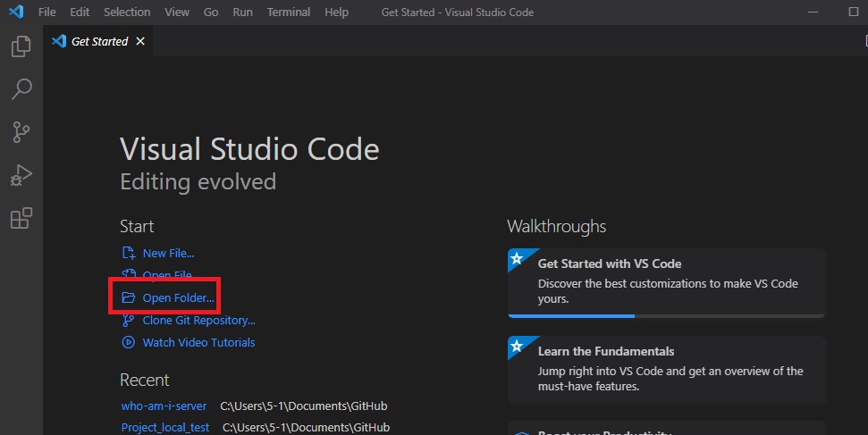
Task: Open the Help menu
Action: (337, 12)
